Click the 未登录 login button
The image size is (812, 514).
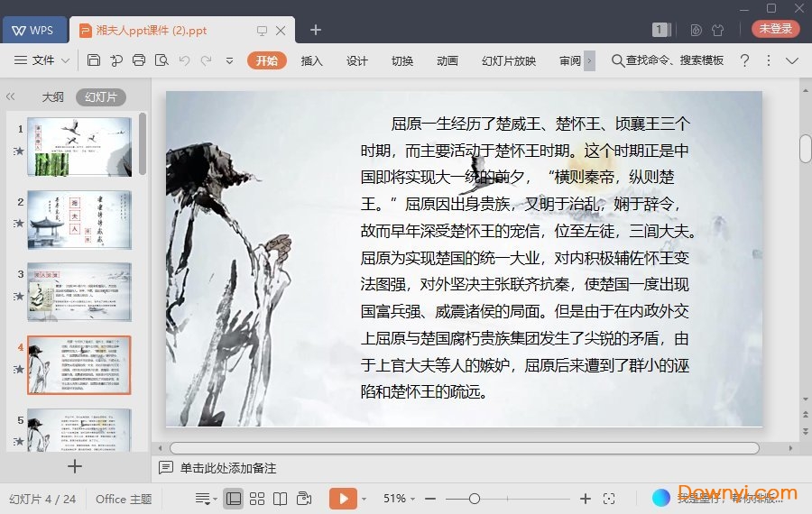pos(775,29)
